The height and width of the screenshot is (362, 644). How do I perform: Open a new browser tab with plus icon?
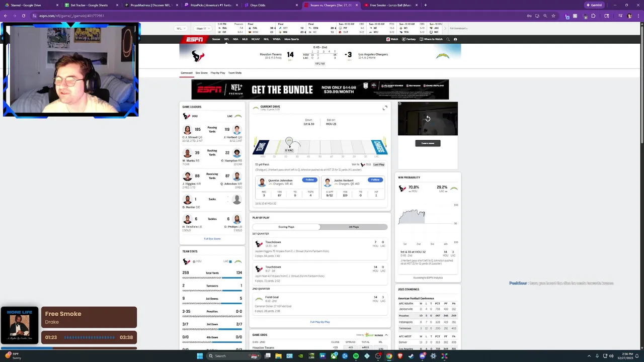(426, 5)
